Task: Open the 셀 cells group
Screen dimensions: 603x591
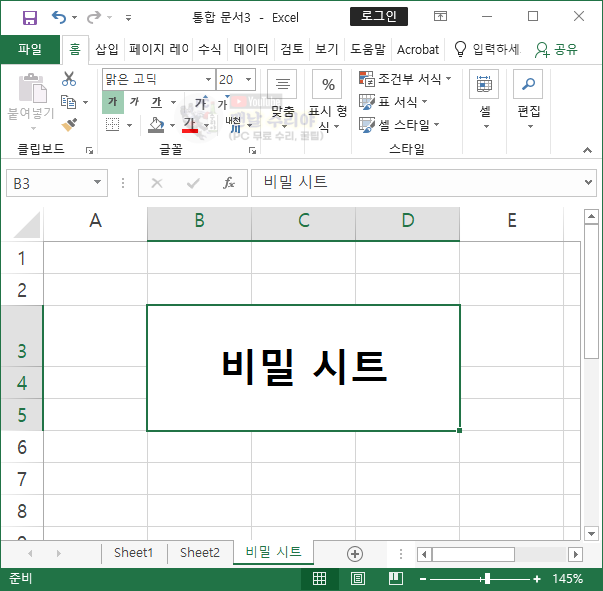Action: (x=485, y=100)
